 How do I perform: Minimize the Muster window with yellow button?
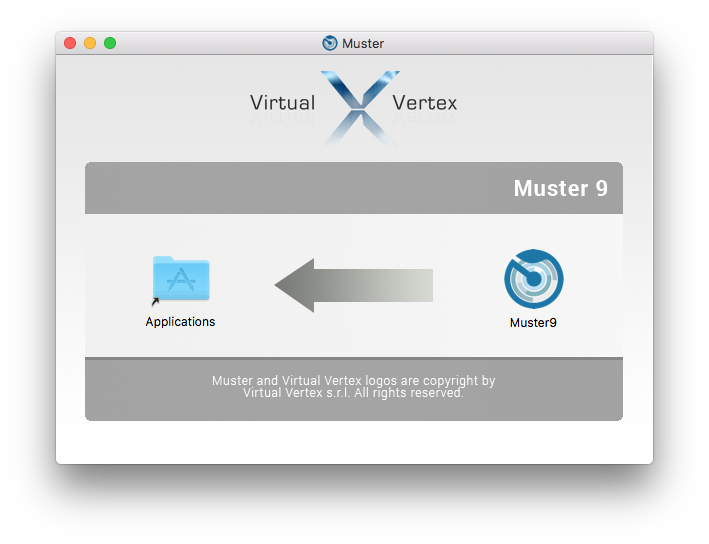click(x=90, y=43)
